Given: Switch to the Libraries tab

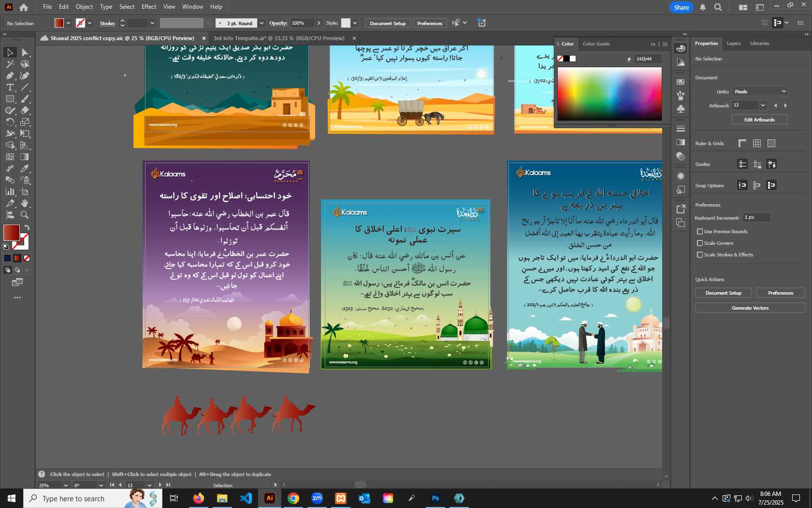Looking at the screenshot, I should pos(759,44).
